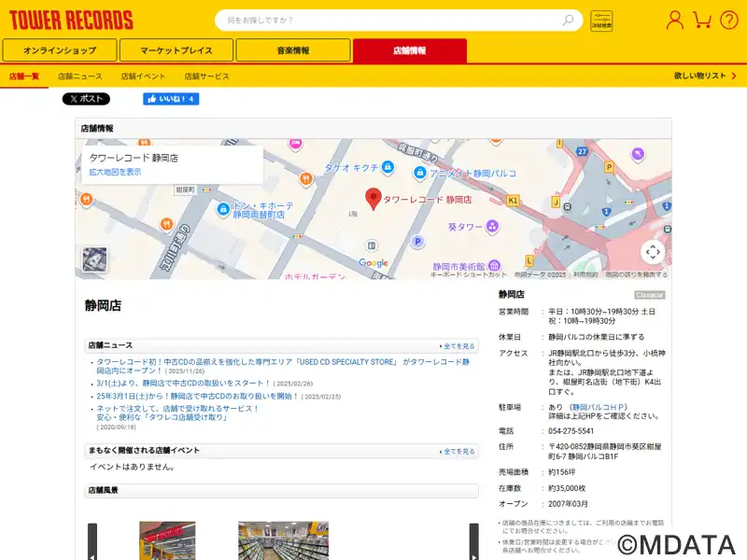Select the 店舗情報 tab
Viewport: 747px width, 560px height.
[x=410, y=50]
